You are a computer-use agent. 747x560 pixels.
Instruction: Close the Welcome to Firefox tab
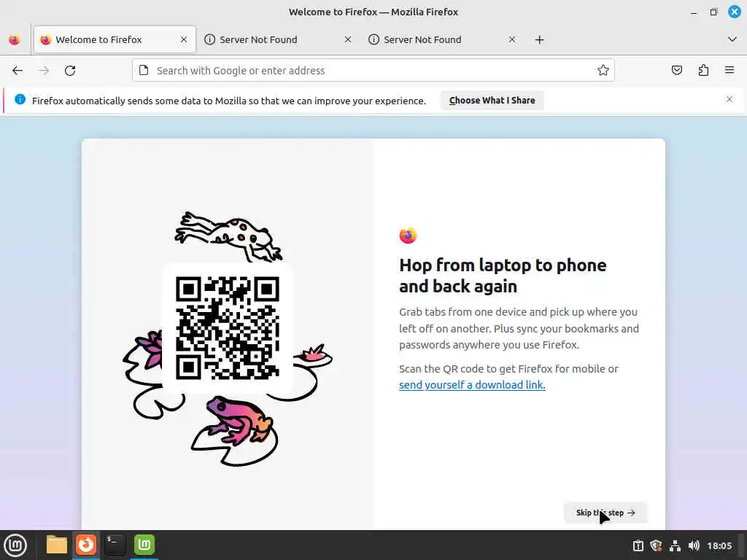[183, 39]
